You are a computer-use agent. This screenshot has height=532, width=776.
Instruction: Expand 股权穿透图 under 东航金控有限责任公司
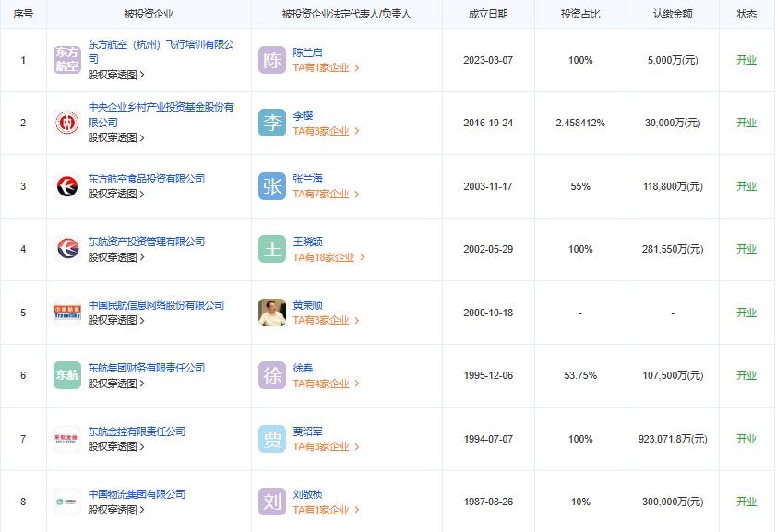pos(115,446)
